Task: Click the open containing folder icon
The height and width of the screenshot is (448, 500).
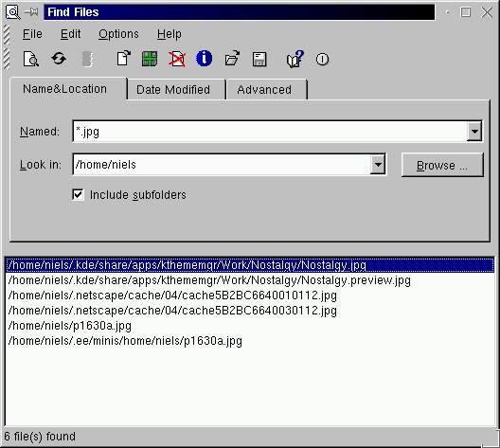Action: pyautogui.click(x=232, y=59)
